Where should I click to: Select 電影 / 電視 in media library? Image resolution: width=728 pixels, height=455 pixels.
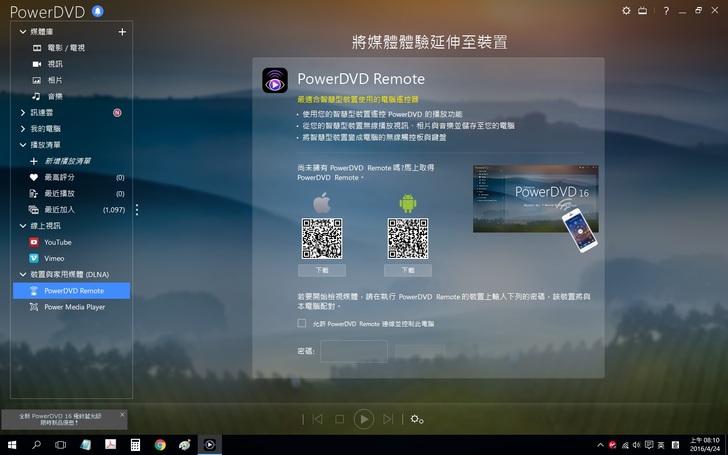(66, 48)
